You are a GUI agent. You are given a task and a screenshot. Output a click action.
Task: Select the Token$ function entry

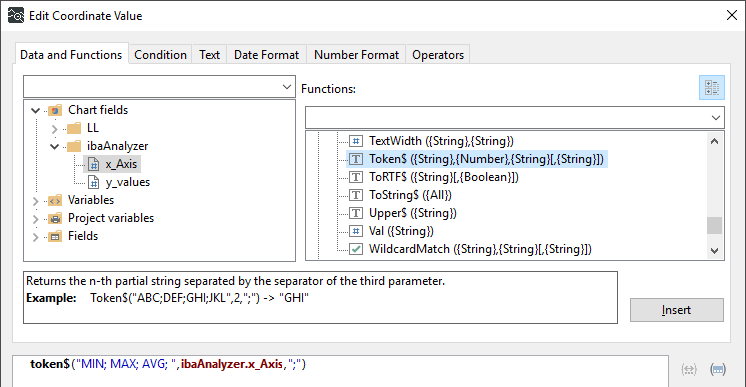pyautogui.click(x=486, y=159)
